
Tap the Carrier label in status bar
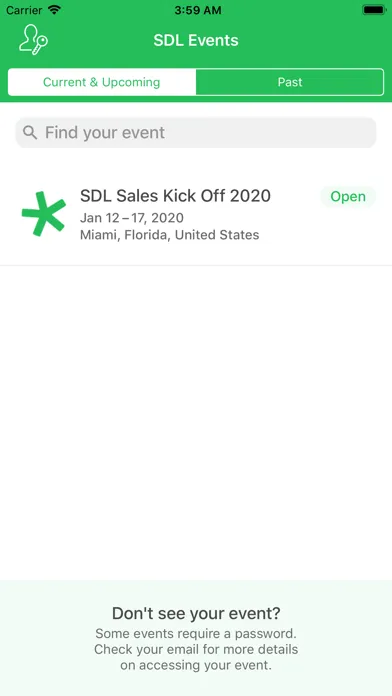(24, 10)
